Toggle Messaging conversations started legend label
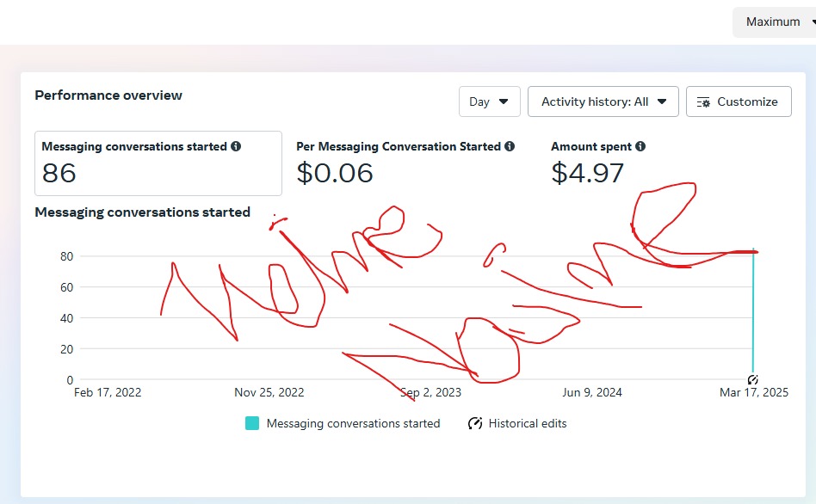 pyautogui.click(x=354, y=423)
